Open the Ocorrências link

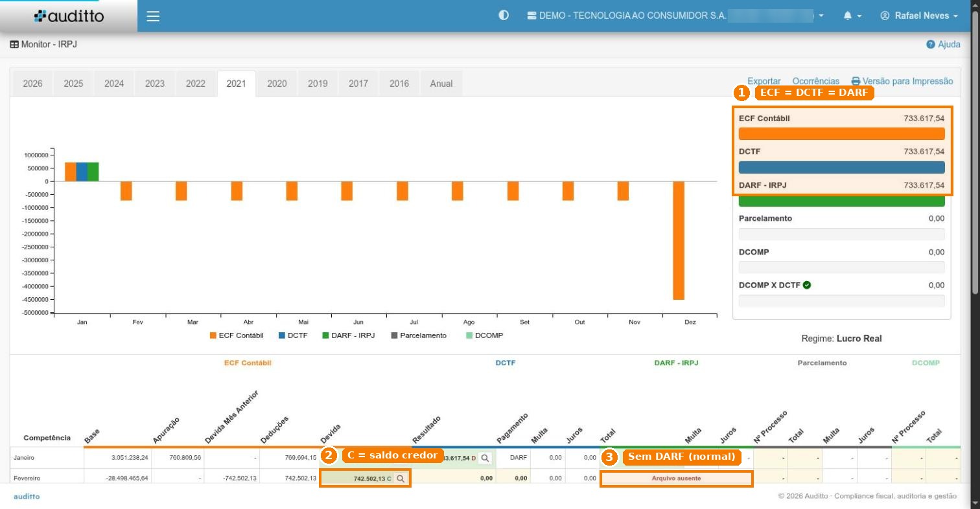[x=816, y=81]
